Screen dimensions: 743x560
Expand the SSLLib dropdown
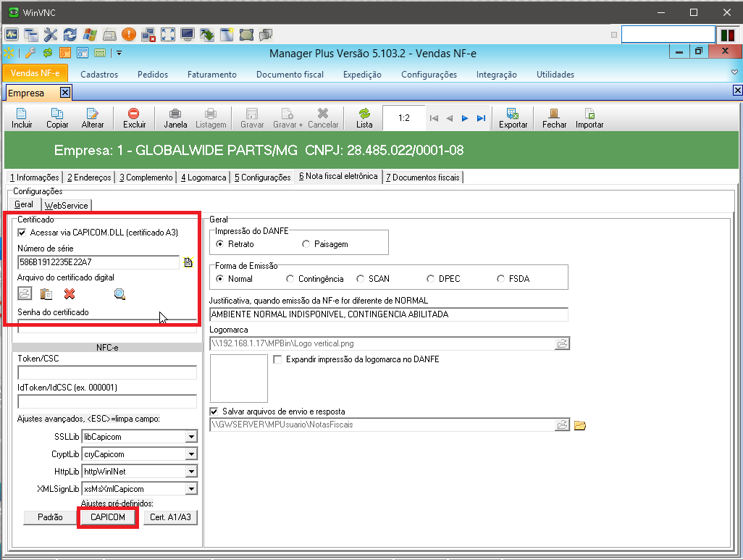tap(191, 437)
